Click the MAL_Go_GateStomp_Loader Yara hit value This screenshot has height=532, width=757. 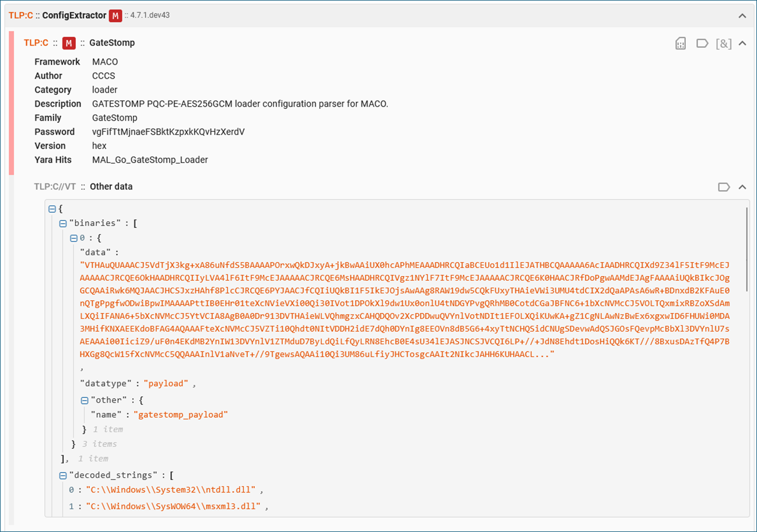point(150,160)
